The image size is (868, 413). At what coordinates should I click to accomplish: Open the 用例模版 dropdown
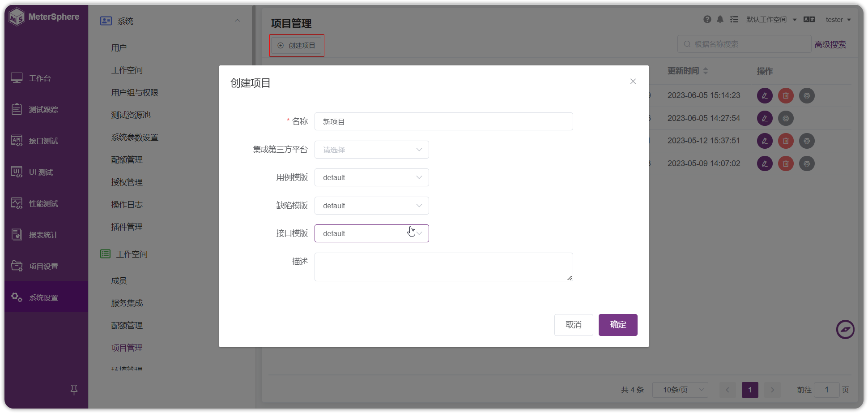[372, 177]
